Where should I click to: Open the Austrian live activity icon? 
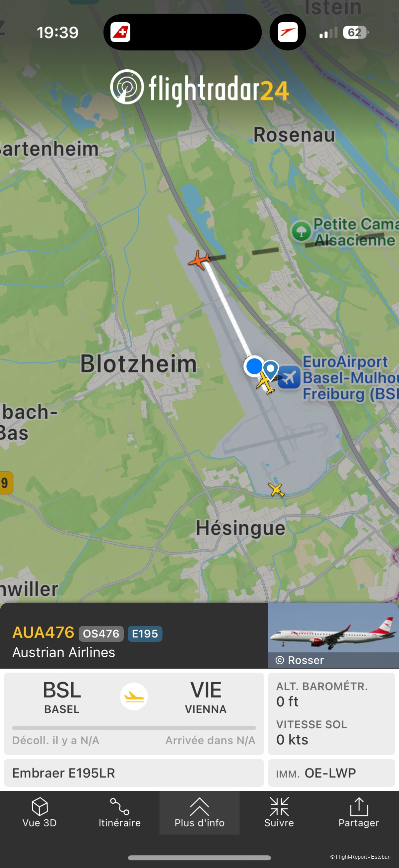[288, 32]
